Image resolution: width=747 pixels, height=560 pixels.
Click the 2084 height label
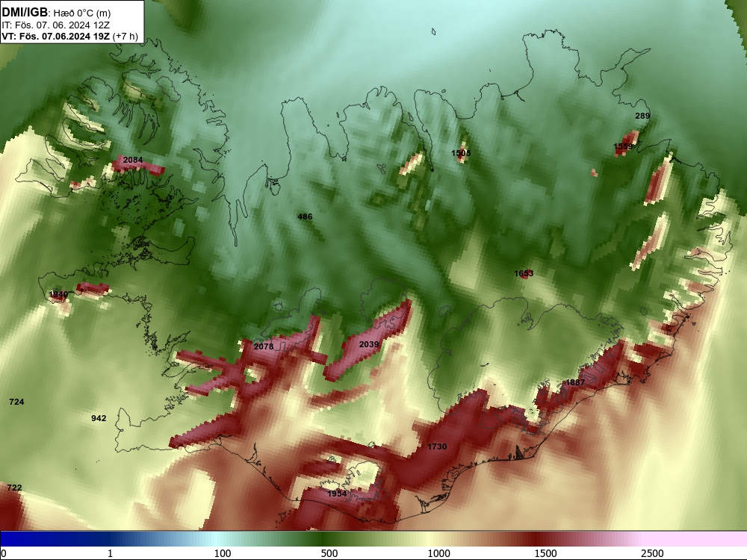[x=133, y=160]
